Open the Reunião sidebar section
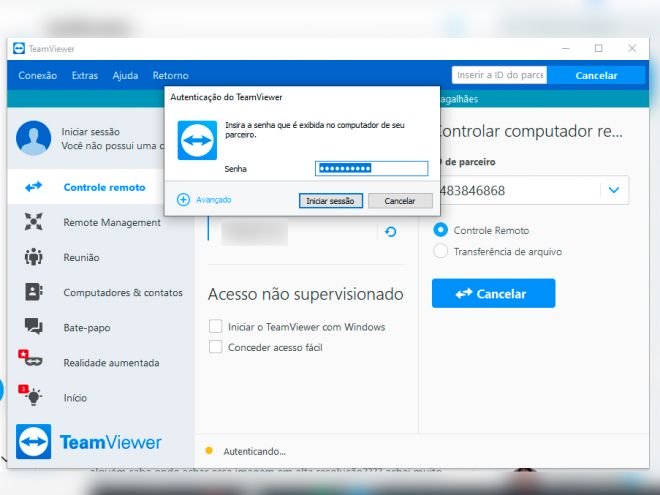 (x=101, y=257)
